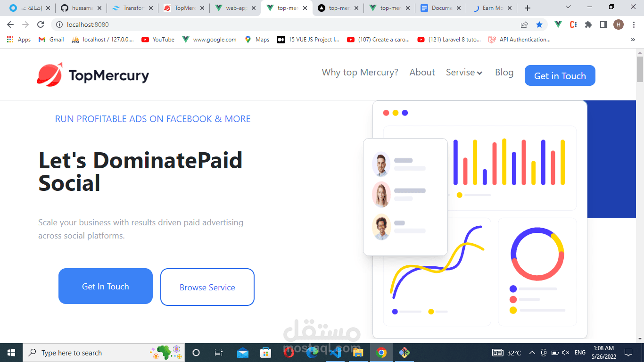Open the Maps bookmark

(x=257, y=40)
